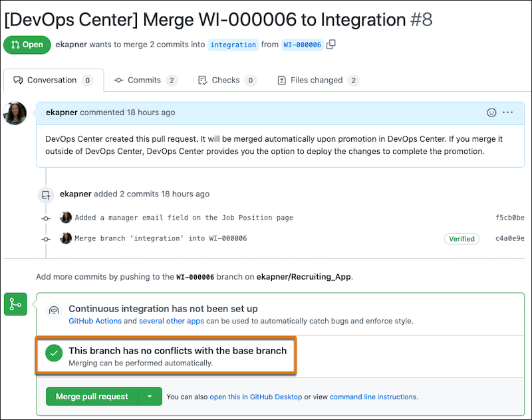Click the Merge pull request button
Image resolution: width=532 pixels, height=420 pixels.
[92, 396]
